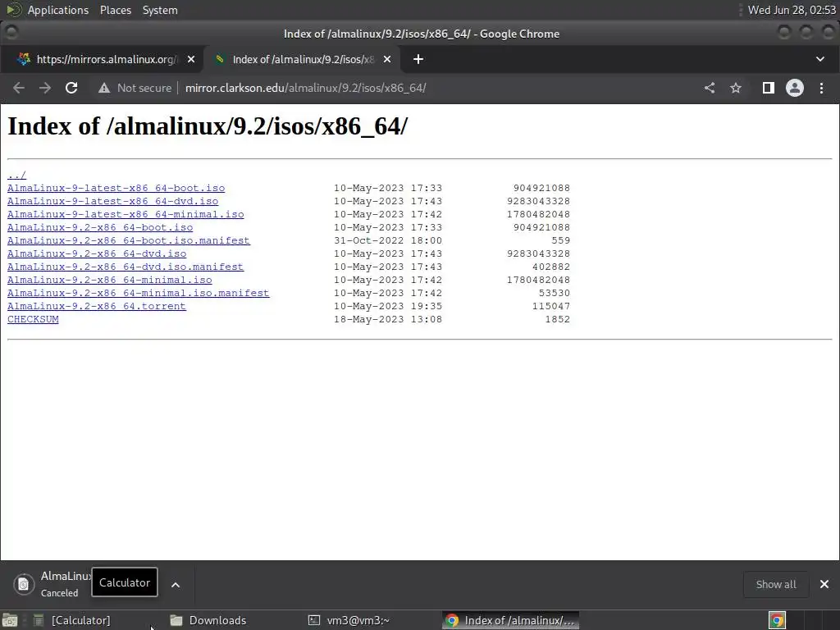
Task: Go back using the browser back arrow
Action: (19, 88)
